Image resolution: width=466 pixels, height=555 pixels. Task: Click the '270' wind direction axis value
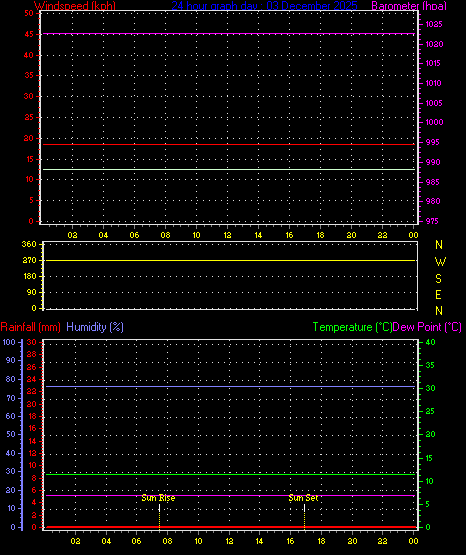click(x=29, y=260)
